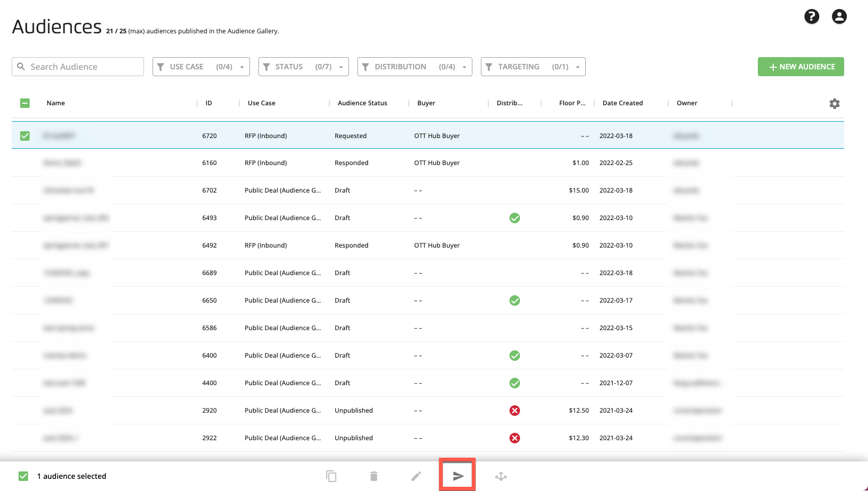Click the edit pencil icon
The height and width of the screenshot is (491, 868).
(x=416, y=476)
